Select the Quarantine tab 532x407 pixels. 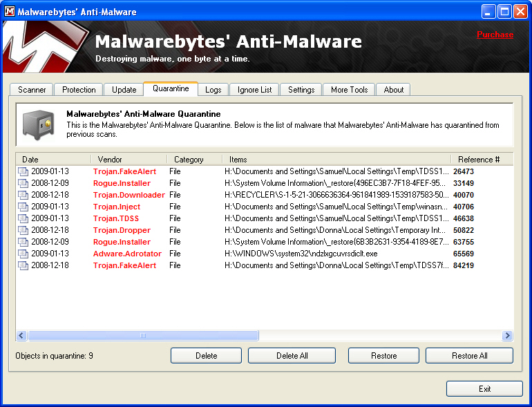[x=171, y=88]
